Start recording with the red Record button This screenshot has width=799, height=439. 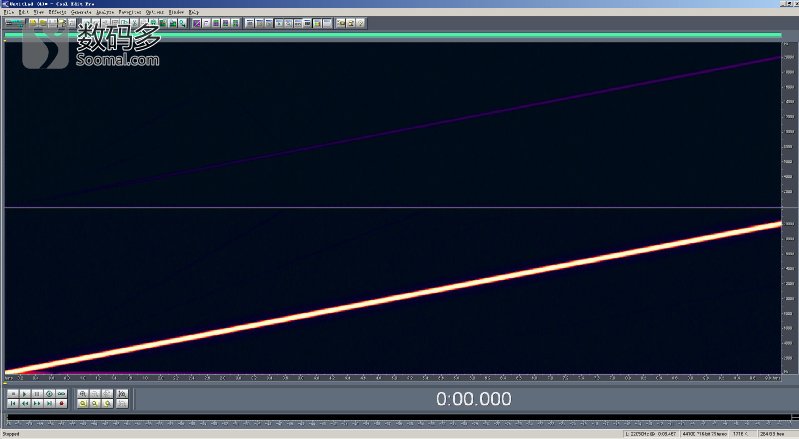[x=62, y=404]
